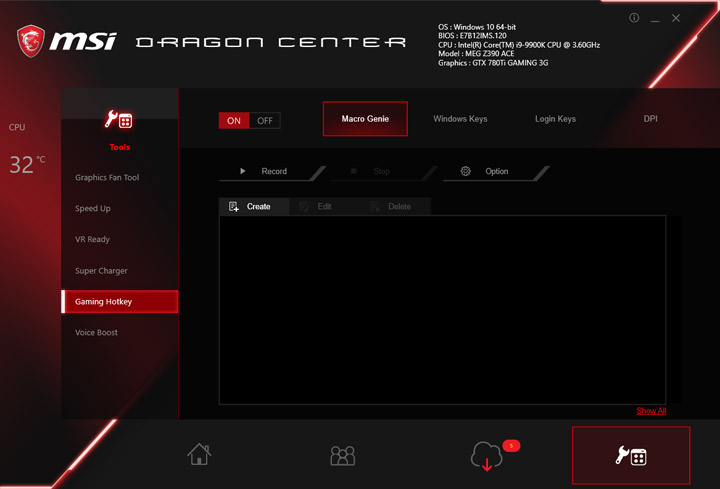The height and width of the screenshot is (489, 720).
Task: Open the information icon in title bar
Action: click(x=634, y=18)
